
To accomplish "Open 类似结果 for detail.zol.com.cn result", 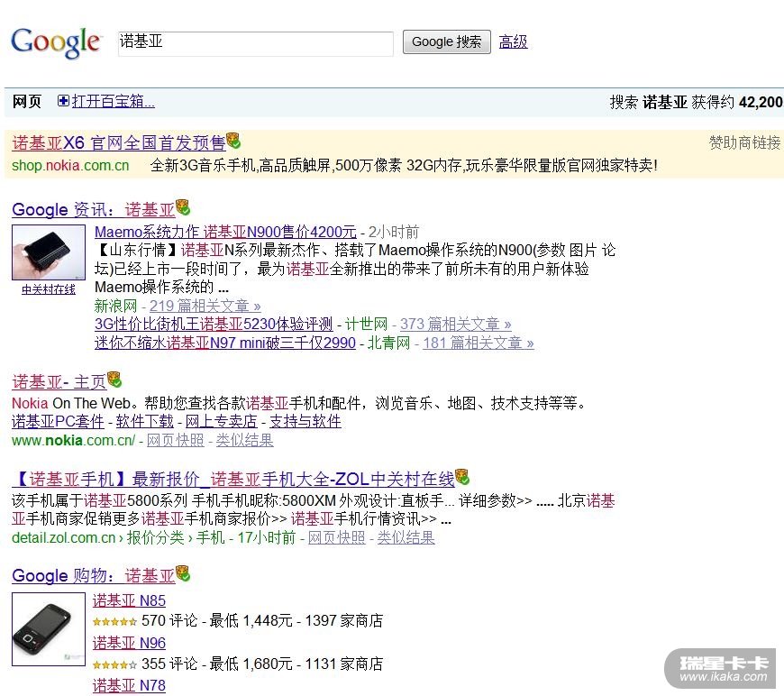I will click(406, 538).
